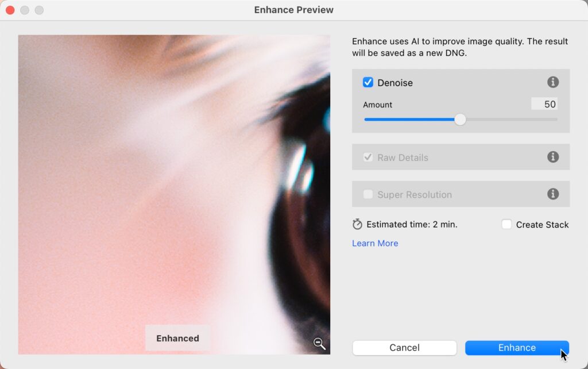Screen dimensions: 588x369
Task: Click the Super Resolution label text
Action: click(415, 195)
